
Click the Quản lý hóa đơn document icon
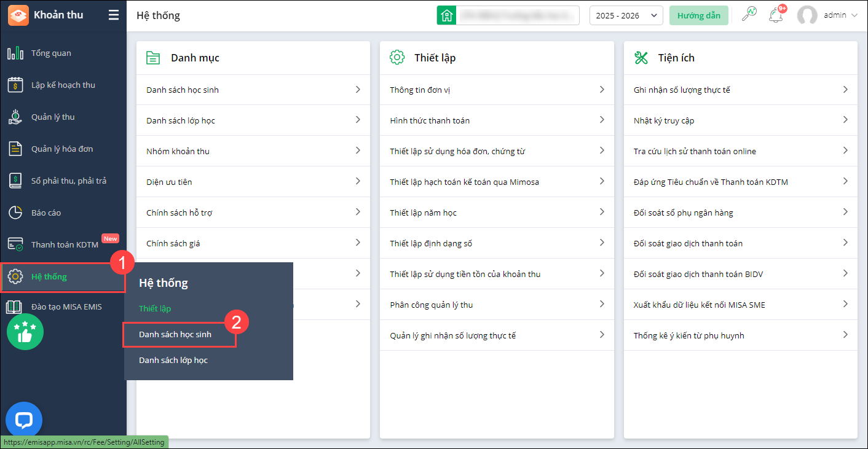[15, 149]
